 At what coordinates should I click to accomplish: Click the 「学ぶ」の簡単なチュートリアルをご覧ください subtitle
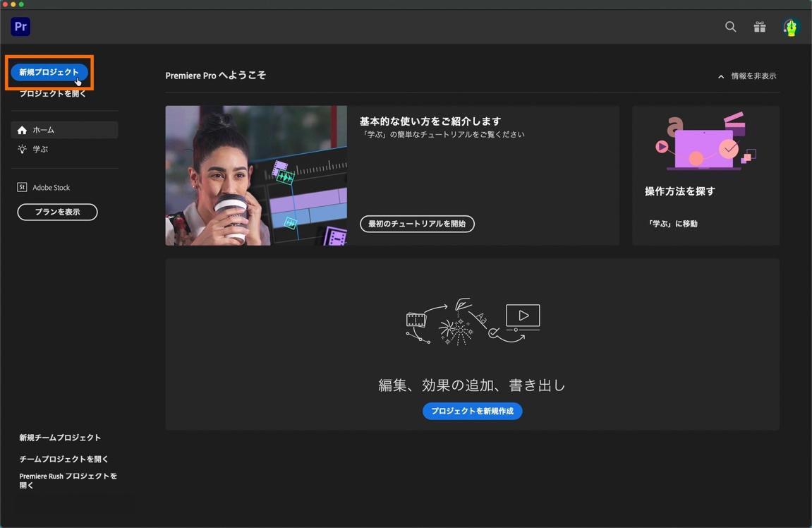(443, 134)
